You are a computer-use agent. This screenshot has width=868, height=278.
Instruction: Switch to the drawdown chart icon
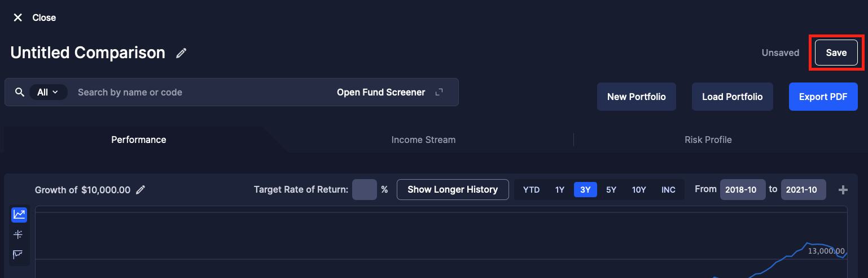click(x=19, y=254)
